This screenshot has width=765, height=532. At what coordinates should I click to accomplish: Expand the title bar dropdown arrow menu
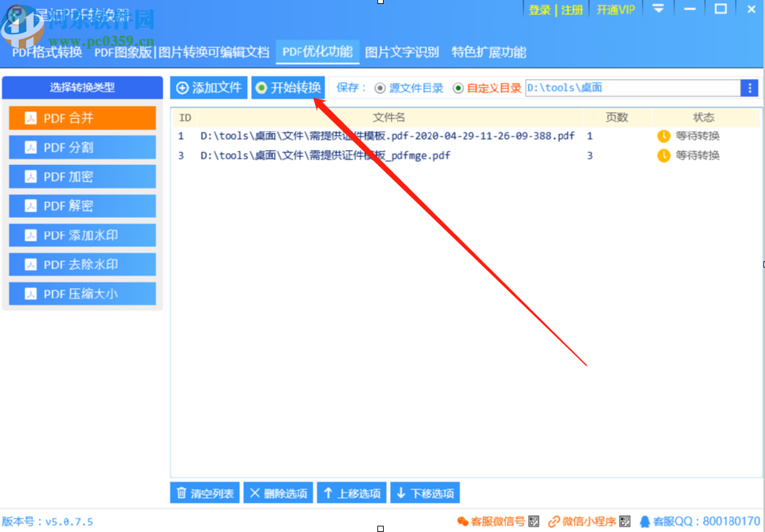pos(658,9)
